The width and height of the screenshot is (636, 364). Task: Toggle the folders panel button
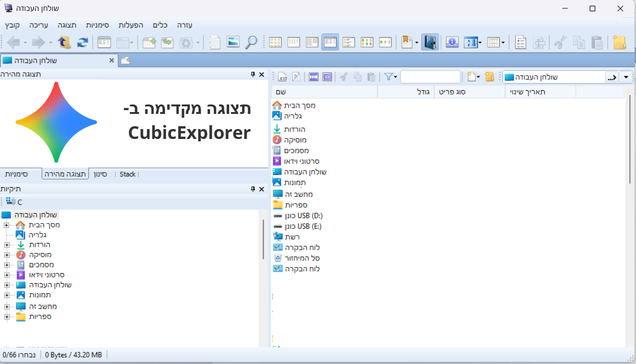point(430,42)
